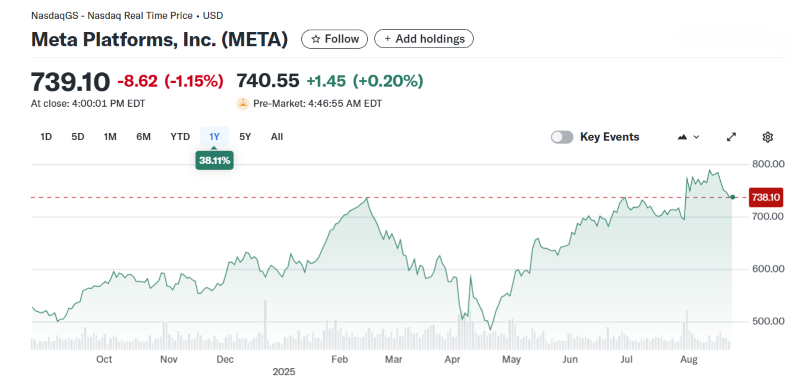This screenshot has width=800, height=383.
Task: Click the star icon in Follow
Action: pos(315,39)
